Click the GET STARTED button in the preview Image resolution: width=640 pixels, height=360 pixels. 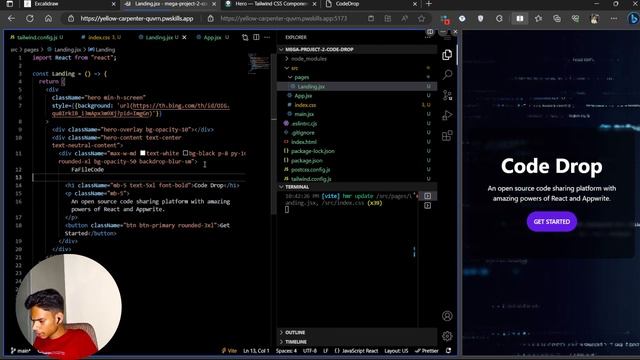point(551,222)
